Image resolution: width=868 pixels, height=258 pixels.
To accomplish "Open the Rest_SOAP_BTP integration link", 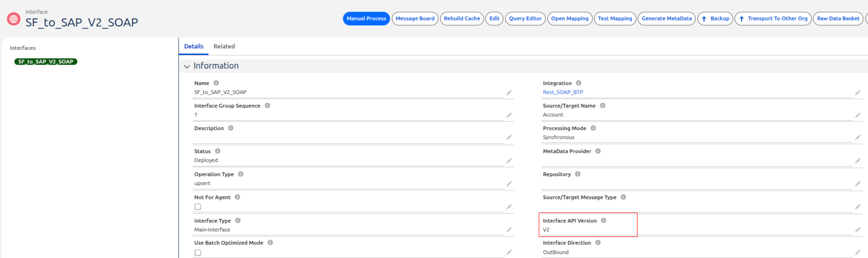I will pyautogui.click(x=563, y=92).
